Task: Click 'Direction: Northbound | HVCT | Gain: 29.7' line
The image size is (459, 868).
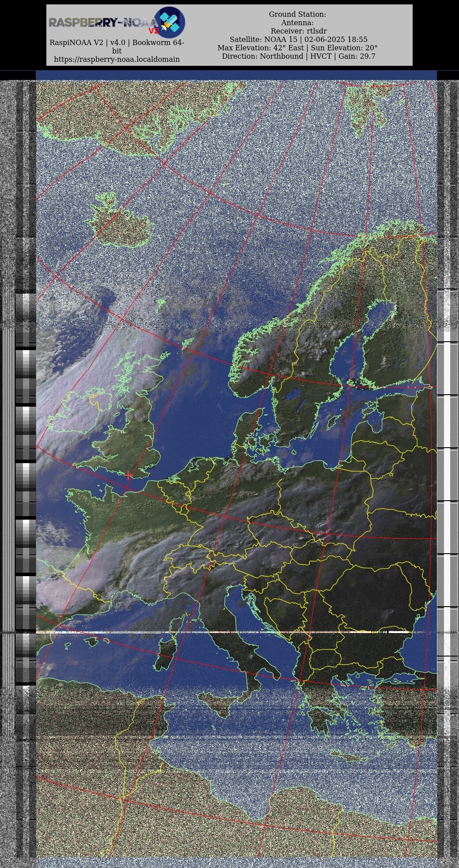Action: pyautogui.click(x=298, y=57)
